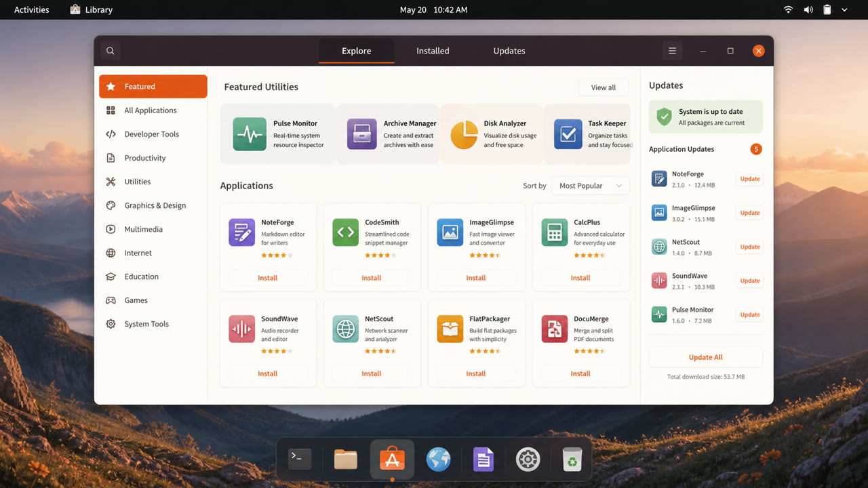Open the system menu arrow in top bar
868x488 pixels.
coord(844,10)
